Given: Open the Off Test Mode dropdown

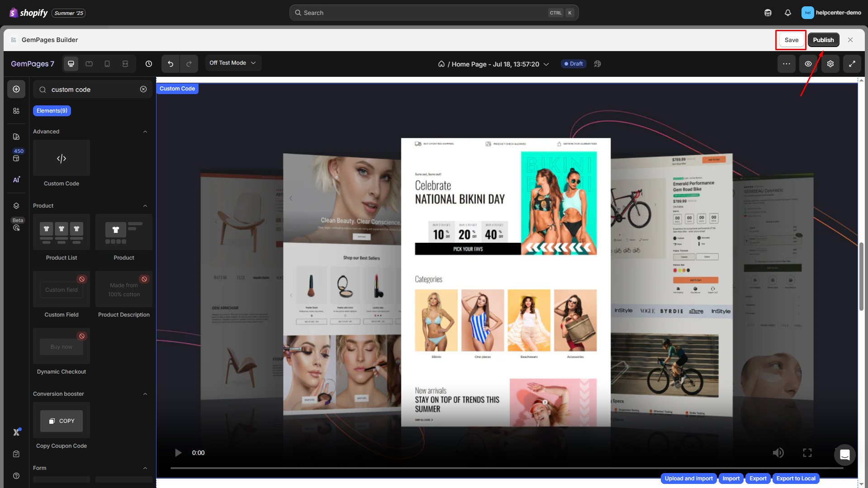Looking at the screenshot, I should click(x=233, y=63).
